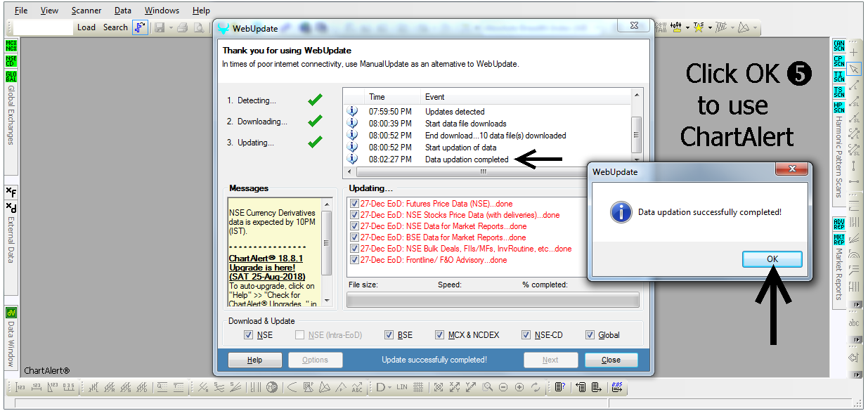
Task: Click the save disk icon in top toolbar
Action: [160, 27]
